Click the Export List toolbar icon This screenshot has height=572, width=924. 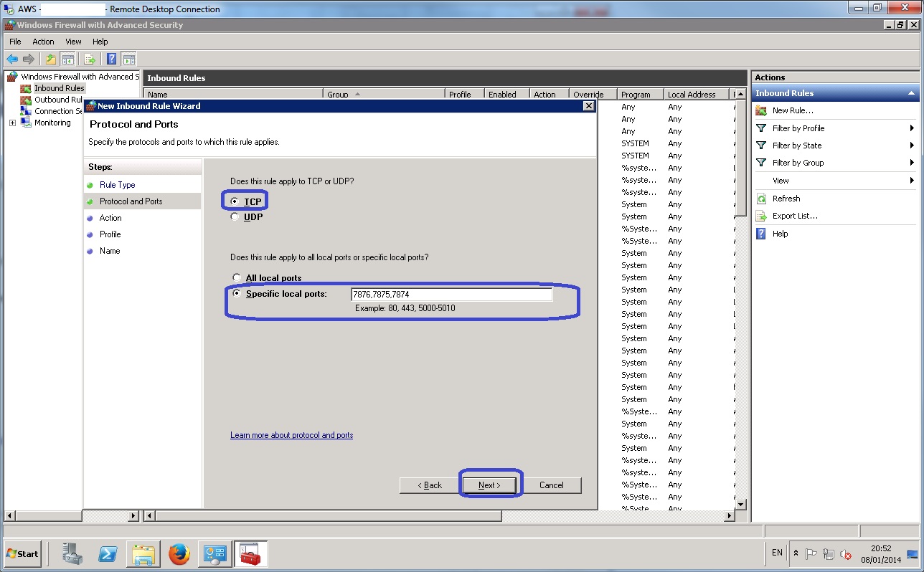coord(90,59)
